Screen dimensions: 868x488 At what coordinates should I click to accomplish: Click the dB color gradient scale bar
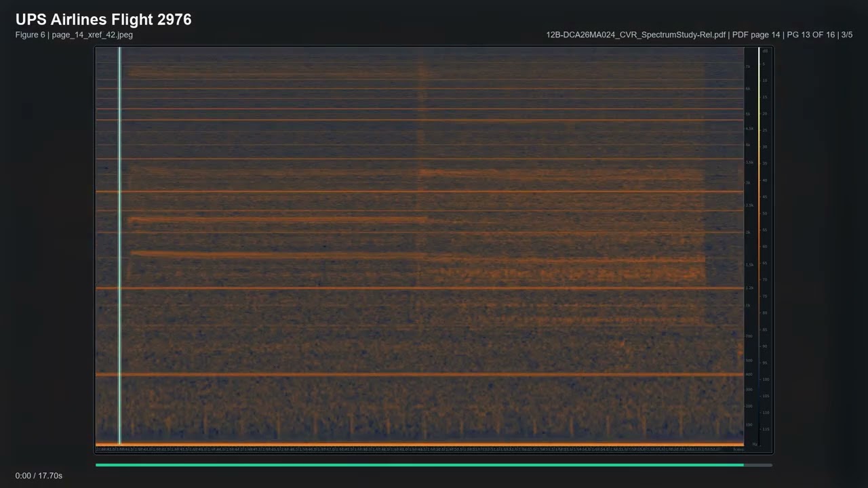pos(759,247)
